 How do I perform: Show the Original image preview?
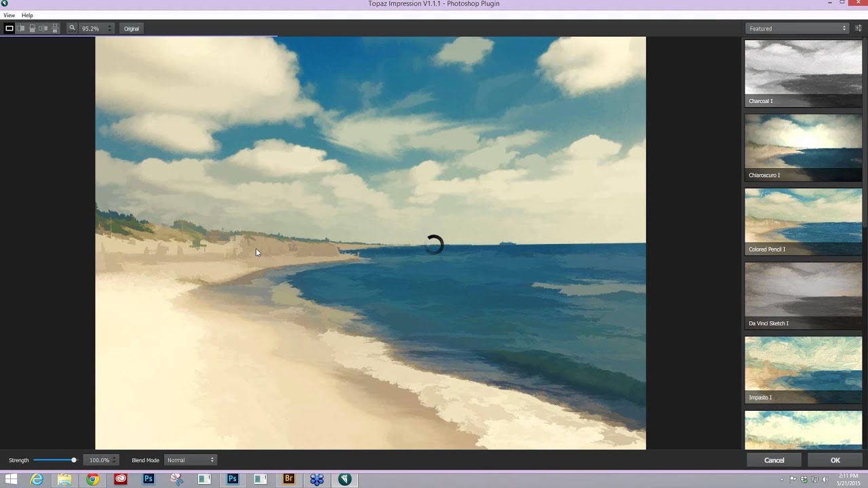(132, 28)
